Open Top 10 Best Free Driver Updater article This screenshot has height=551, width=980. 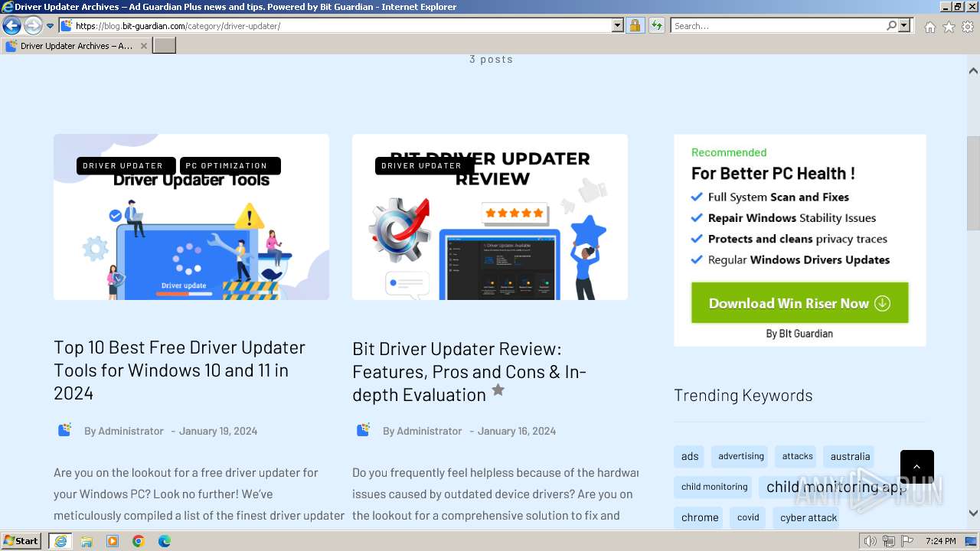pyautogui.click(x=180, y=370)
